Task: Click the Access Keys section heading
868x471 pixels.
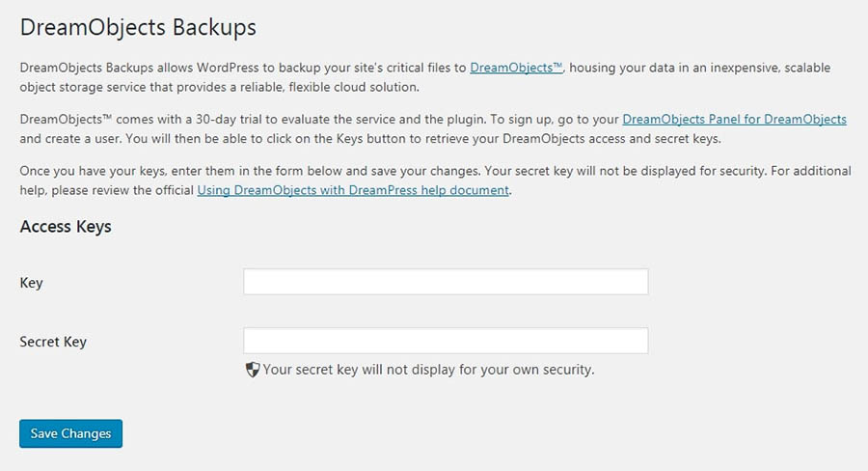Action: [x=66, y=227]
